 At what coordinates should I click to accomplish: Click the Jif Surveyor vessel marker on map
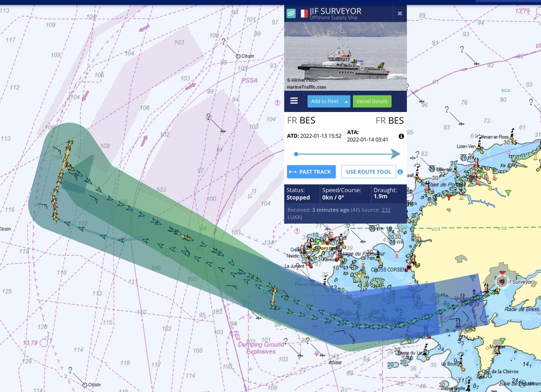point(502,282)
